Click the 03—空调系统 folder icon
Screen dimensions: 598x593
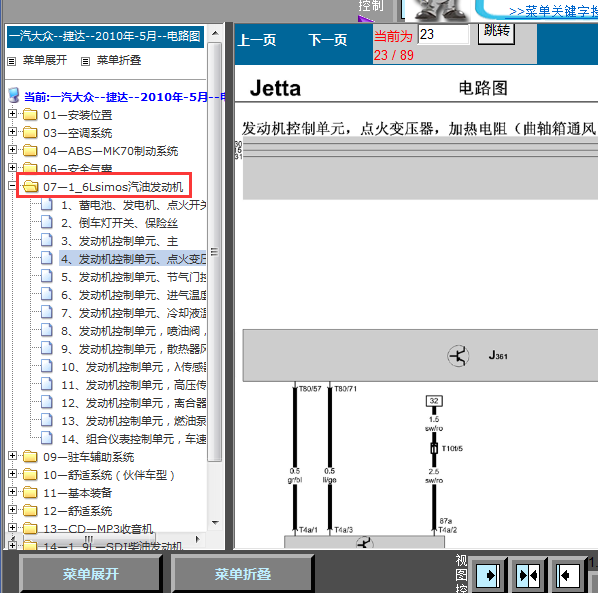30,132
